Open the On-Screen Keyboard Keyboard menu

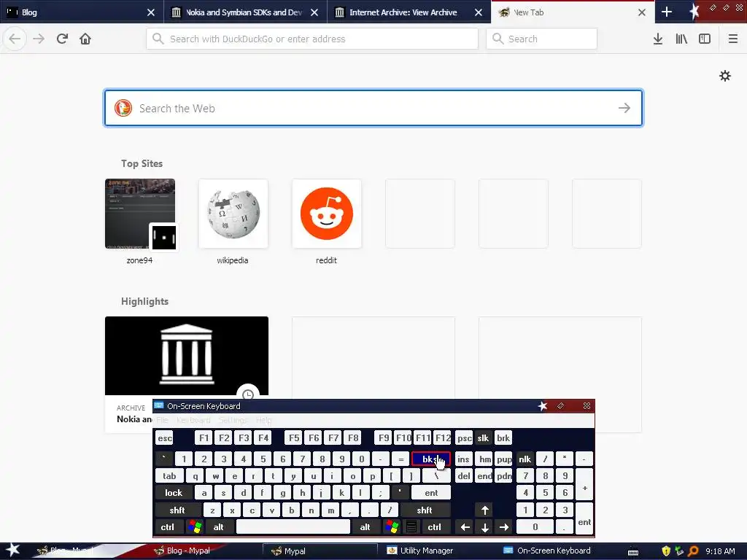[193, 420]
